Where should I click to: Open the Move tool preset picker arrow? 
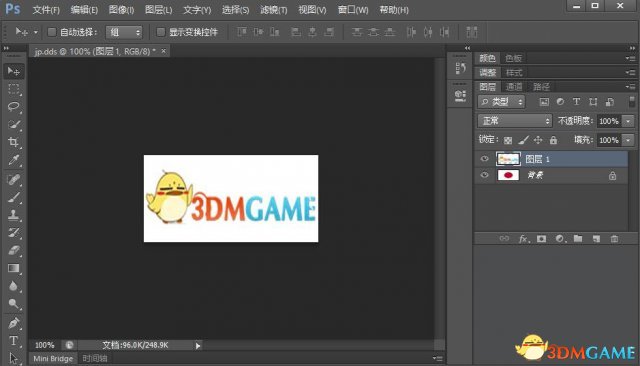[x=36, y=32]
